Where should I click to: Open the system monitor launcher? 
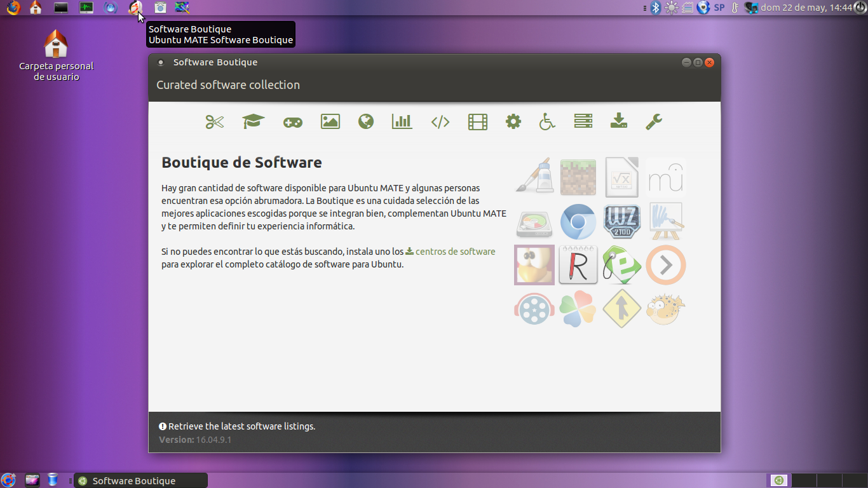pos(86,8)
